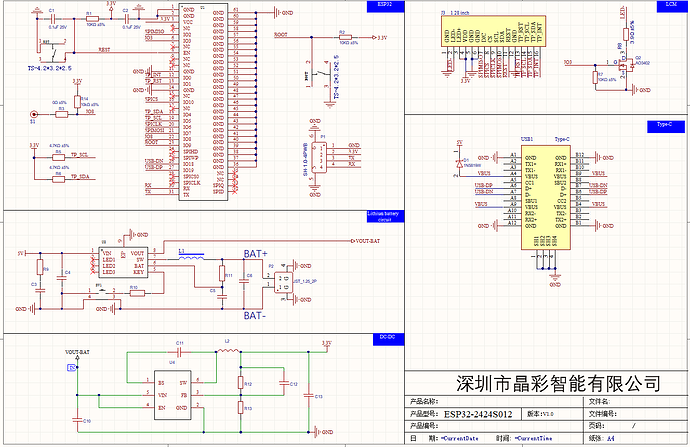
Task: Select resistor R10 symbol
Action: (137, 293)
